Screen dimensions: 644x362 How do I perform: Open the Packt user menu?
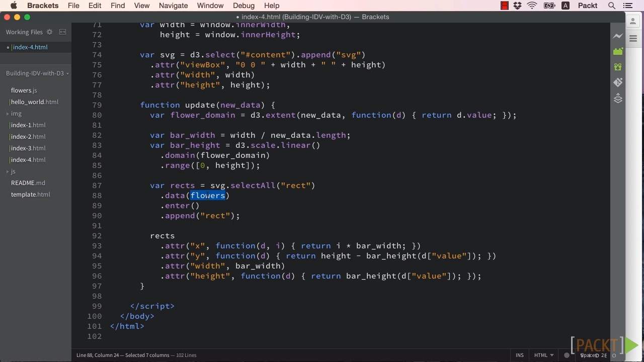pyautogui.click(x=588, y=6)
